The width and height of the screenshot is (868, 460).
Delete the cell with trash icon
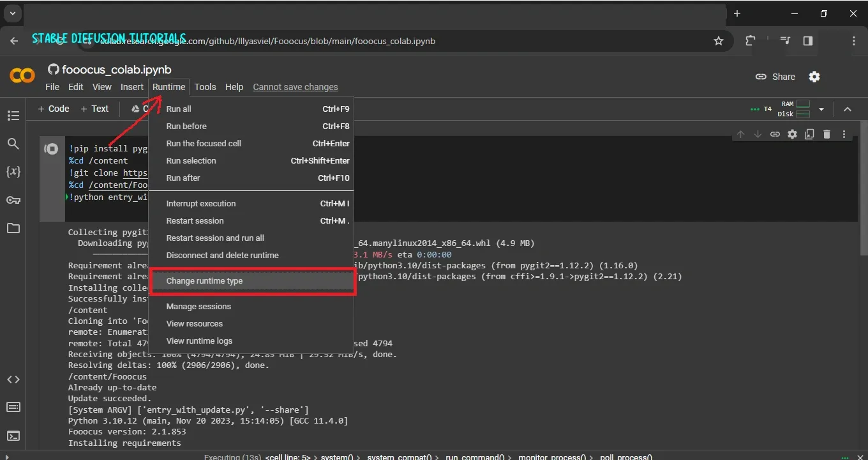(x=827, y=134)
